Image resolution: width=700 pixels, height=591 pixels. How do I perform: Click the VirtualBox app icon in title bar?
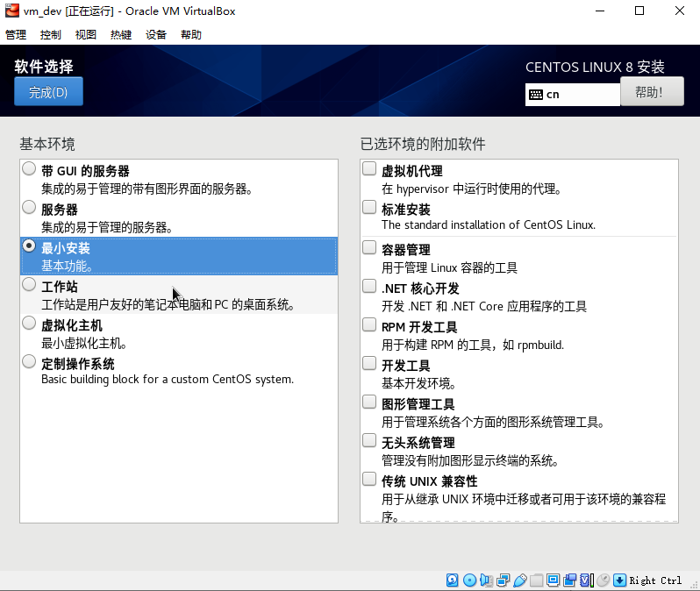[12, 11]
